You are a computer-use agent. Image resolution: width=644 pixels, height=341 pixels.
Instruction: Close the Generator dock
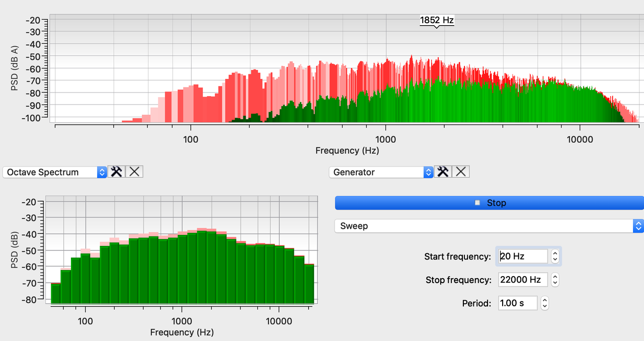click(461, 172)
